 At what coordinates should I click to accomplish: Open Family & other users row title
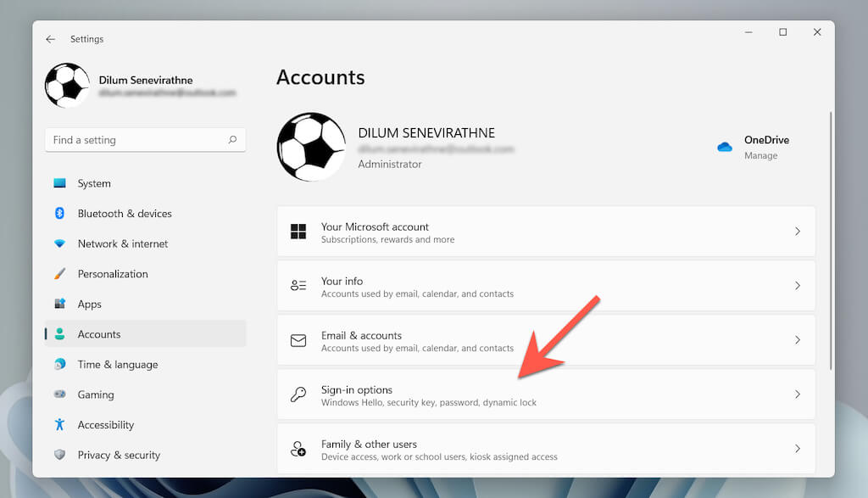click(x=370, y=444)
